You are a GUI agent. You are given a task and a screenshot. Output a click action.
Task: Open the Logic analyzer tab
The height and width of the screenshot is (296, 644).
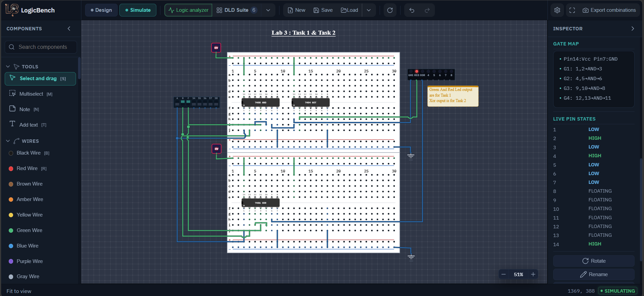(188, 10)
